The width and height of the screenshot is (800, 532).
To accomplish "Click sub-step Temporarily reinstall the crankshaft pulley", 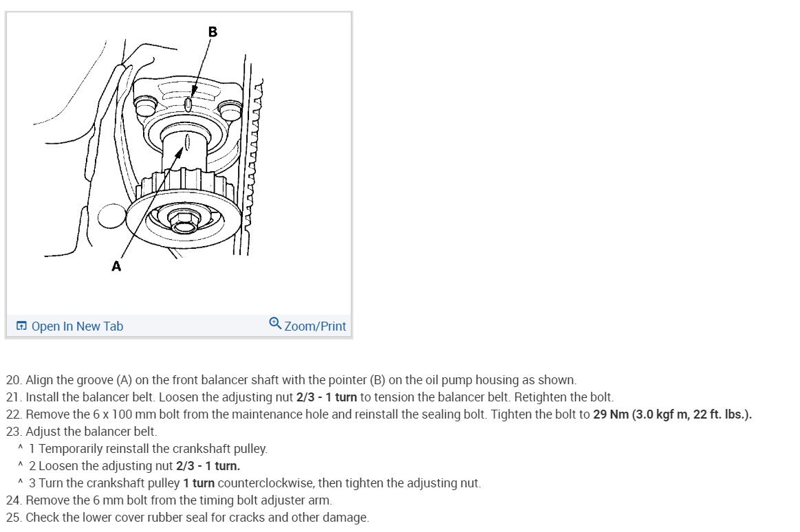I will tap(148, 449).
